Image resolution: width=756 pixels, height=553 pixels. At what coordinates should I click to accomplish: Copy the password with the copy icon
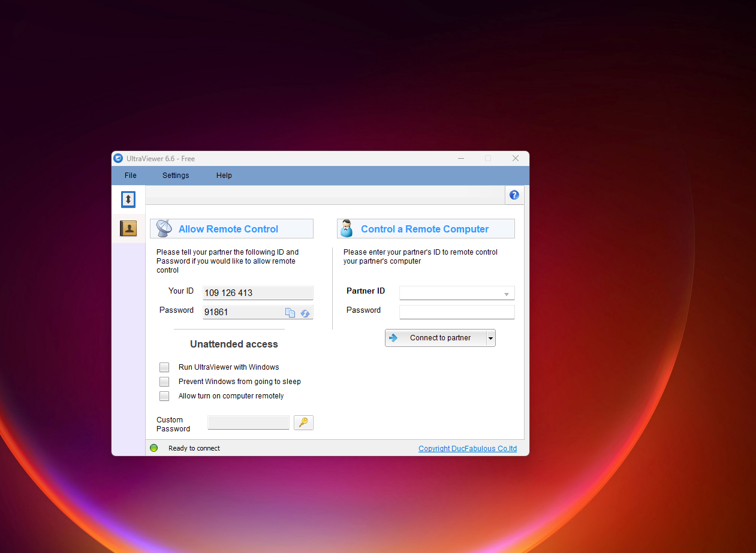click(290, 312)
